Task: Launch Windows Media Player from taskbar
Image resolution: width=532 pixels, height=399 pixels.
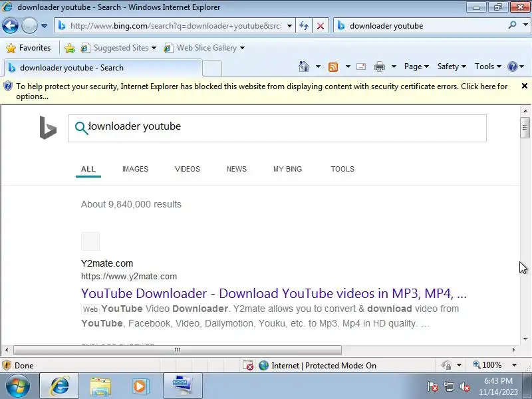Action: pyautogui.click(x=140, y=386)
